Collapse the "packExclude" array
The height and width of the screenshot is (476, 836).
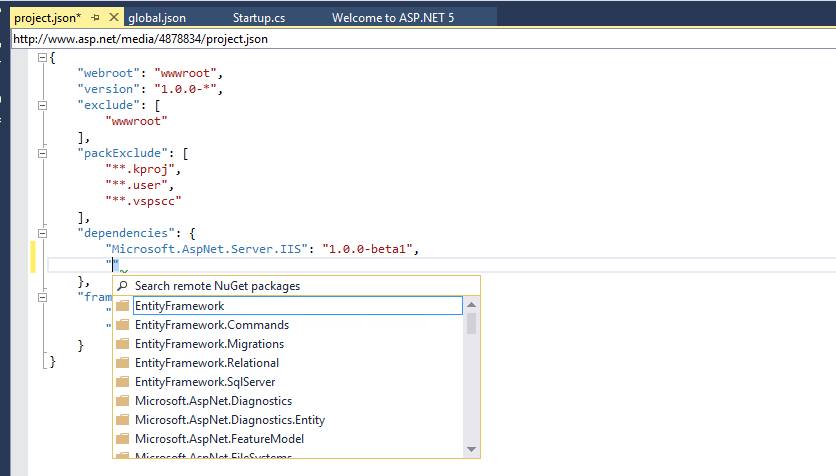43,154
